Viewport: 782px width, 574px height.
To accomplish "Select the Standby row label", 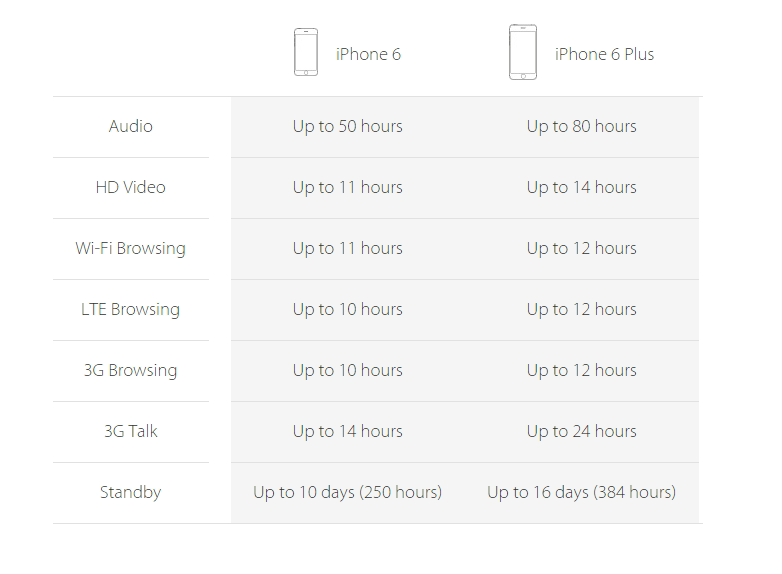I will pyautogui.click(x=131, y=492).
